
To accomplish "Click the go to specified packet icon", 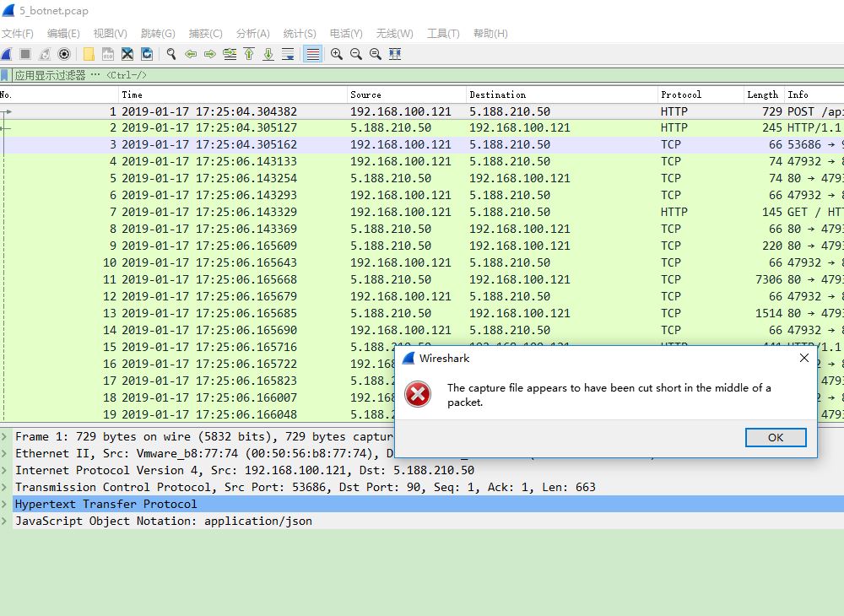I will tap(230, 54).
